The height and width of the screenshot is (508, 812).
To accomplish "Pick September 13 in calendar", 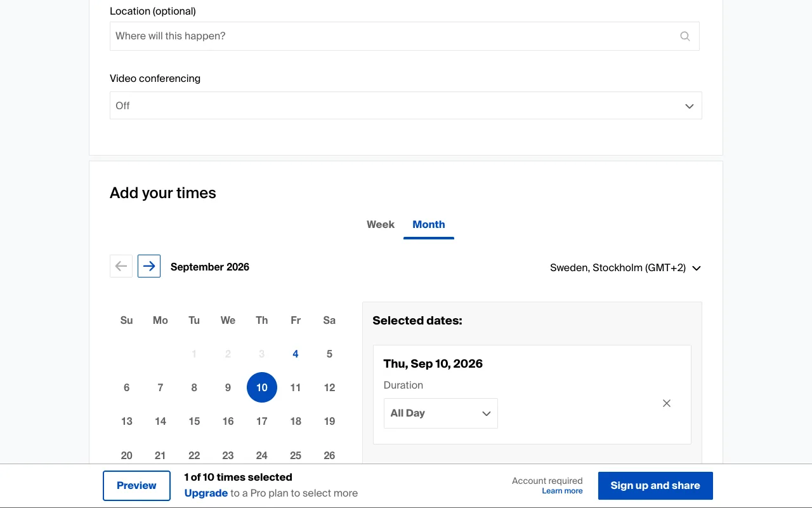I will click(x=127, y=421).
